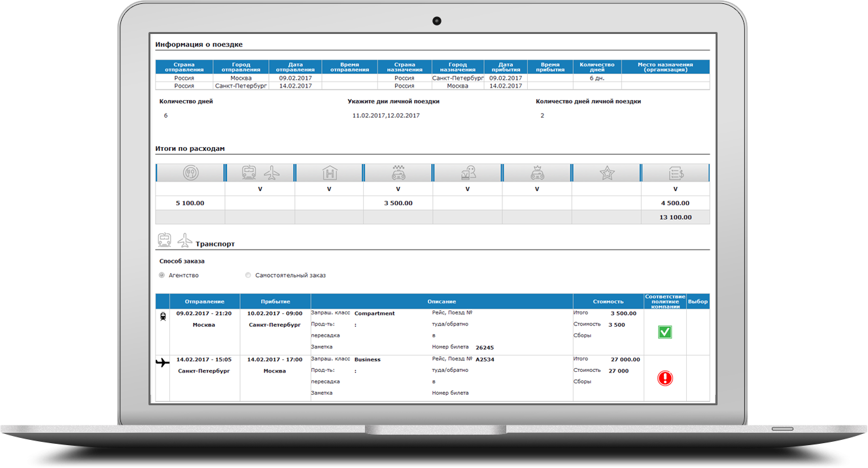The width and height of the screenshot is (868, 468).
Task: Click flight number A2534
Action: [x=484, y=359]
